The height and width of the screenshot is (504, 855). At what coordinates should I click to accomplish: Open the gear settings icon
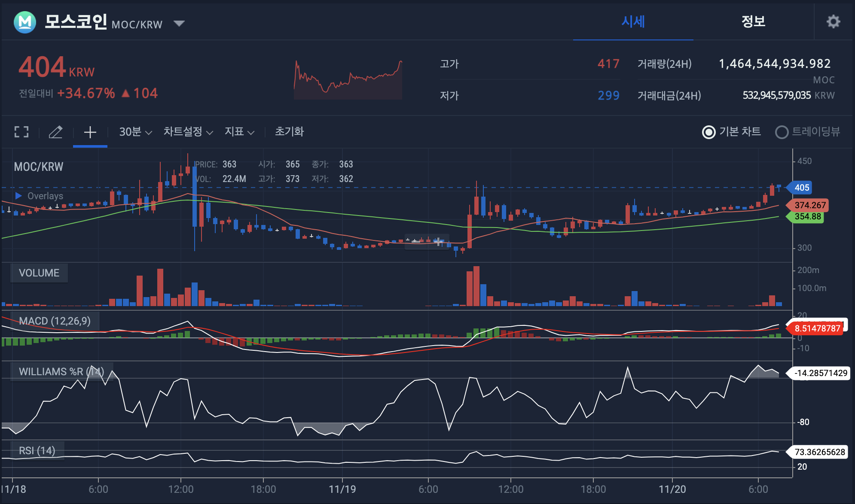point(833,21)
